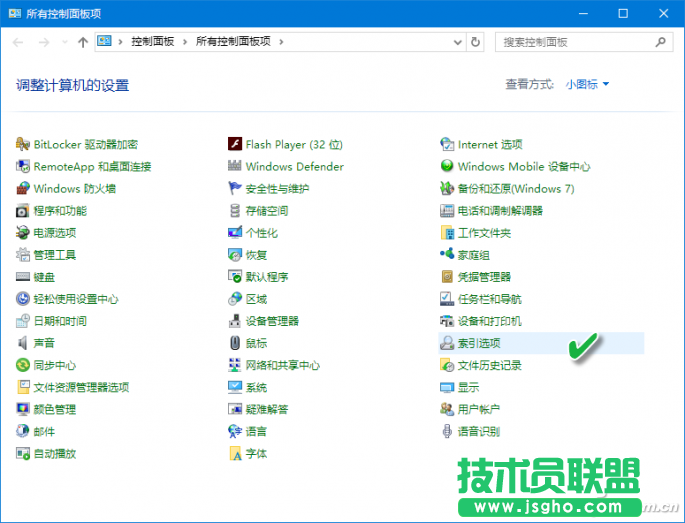Screen dimensions: 685x523
Task: Open the 声音 speaker icon
Action: click(23, 343)
